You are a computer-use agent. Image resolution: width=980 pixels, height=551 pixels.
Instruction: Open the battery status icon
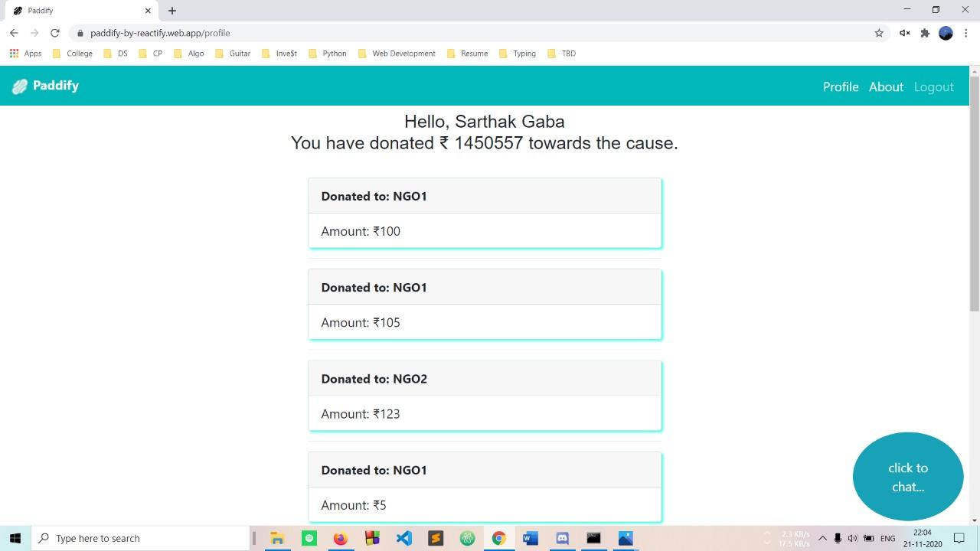(x=869, y=538)
